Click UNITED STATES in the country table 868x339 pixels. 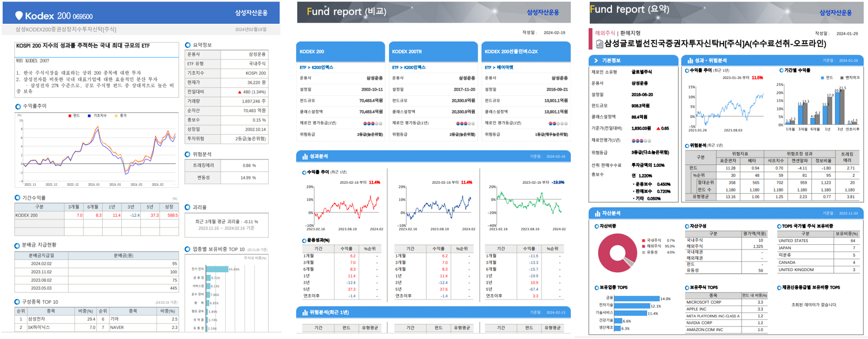point(793,241)
